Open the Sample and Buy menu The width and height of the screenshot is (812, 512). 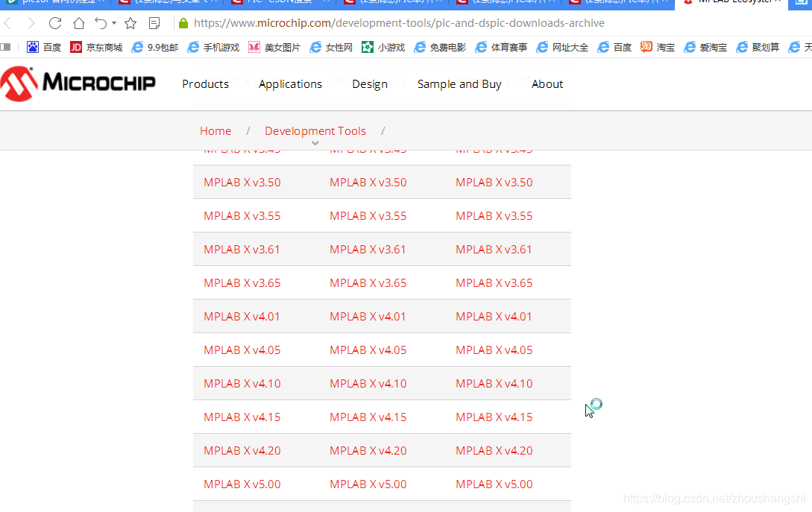tap(459, 84)
